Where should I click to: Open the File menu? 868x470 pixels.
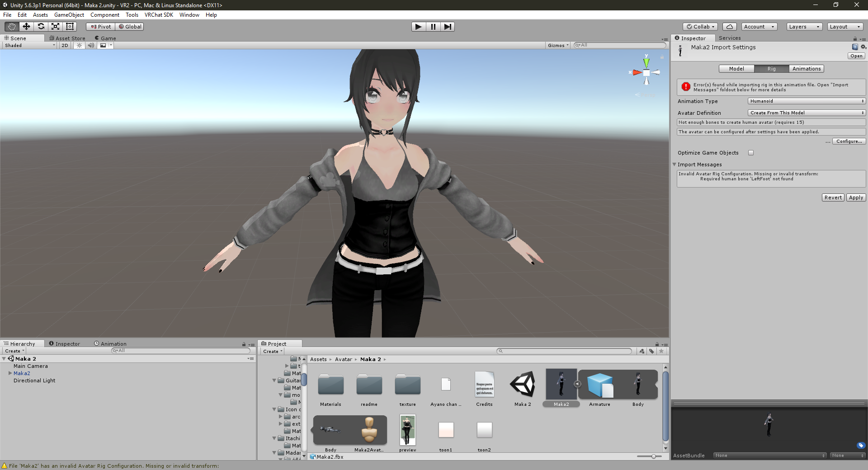pos(7,15)
